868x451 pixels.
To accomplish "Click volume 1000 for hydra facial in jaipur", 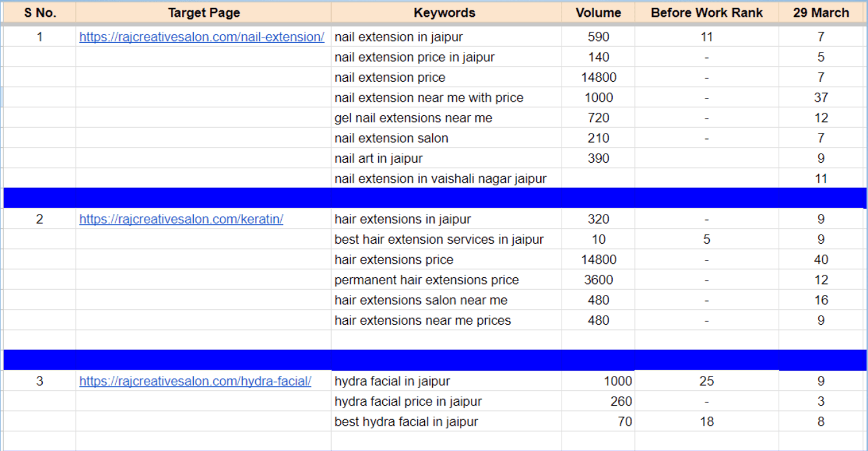I will (x=598, y=381).
